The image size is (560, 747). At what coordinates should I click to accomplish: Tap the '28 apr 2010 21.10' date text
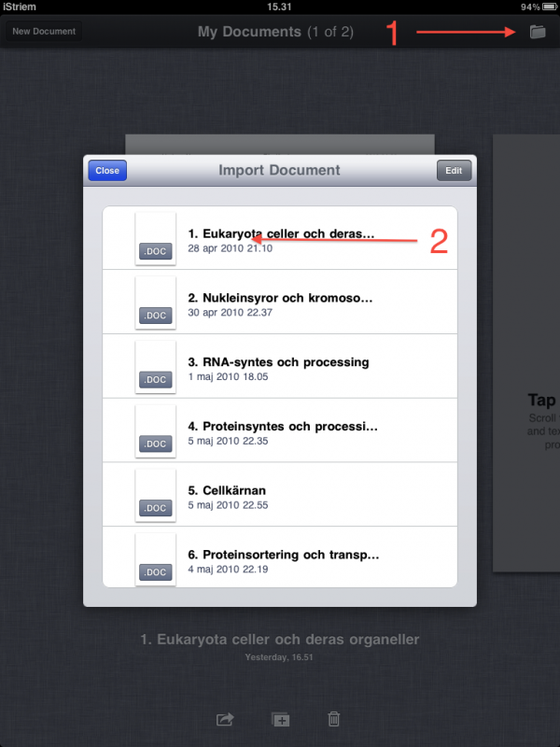pos(230,248)
